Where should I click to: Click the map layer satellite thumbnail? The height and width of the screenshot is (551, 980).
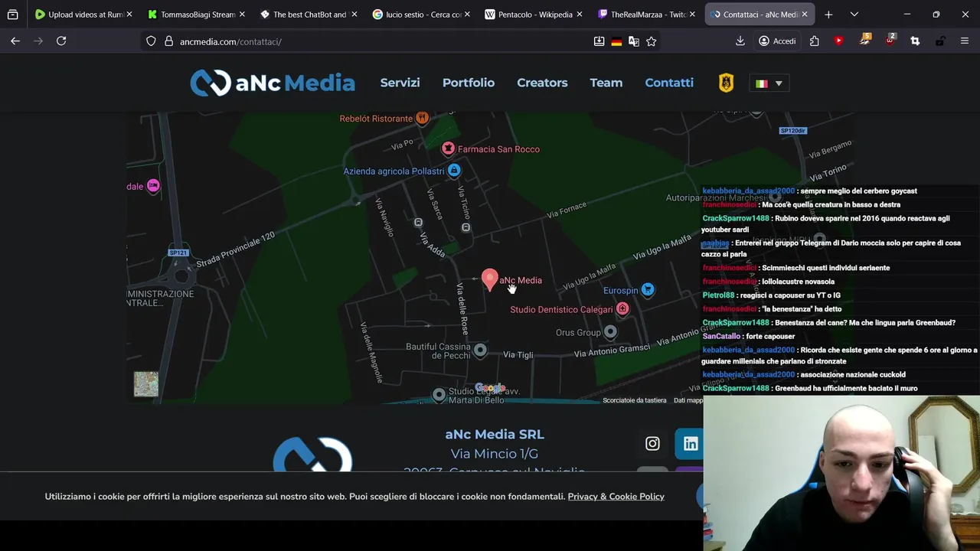pos(146,384)
